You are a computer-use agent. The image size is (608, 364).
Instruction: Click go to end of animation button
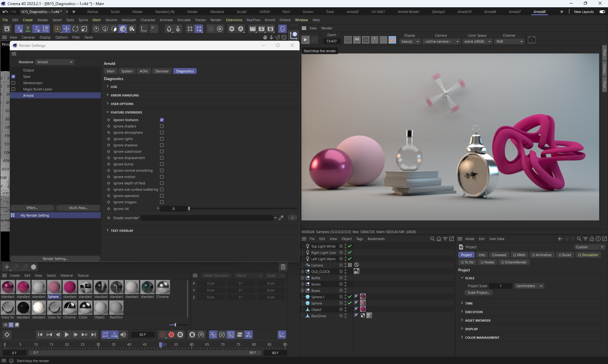(93, 335)
